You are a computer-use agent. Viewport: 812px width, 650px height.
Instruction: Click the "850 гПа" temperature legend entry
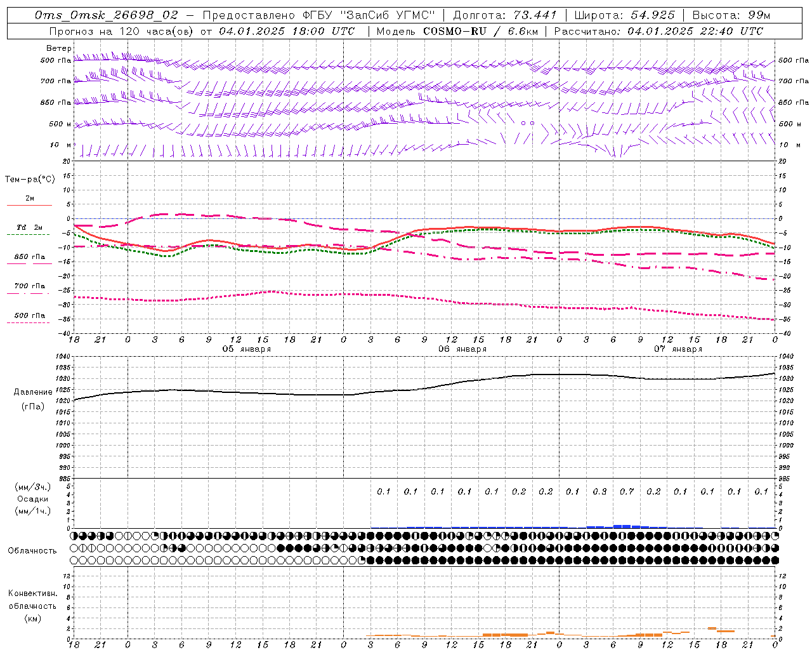(x=30, y=257)
